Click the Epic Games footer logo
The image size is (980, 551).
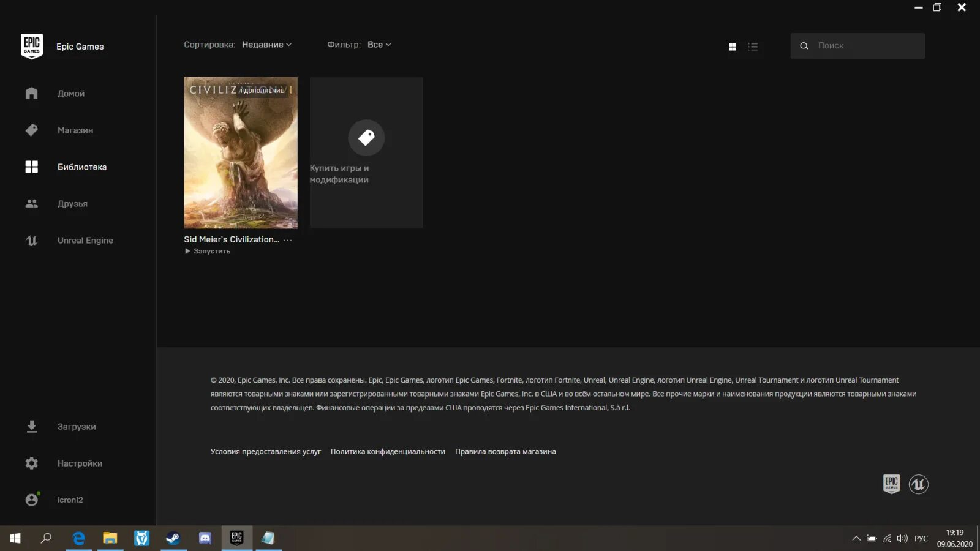[x=891, y=484]
